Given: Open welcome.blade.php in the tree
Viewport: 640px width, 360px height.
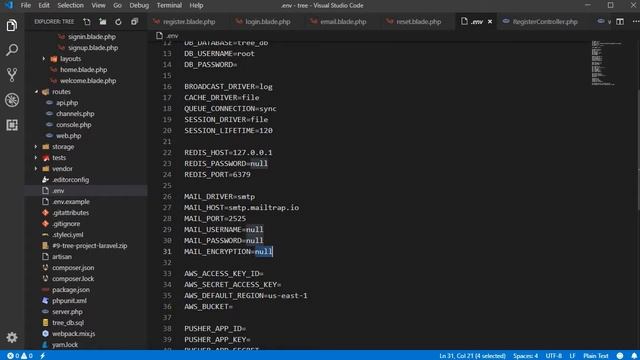Looking at the screenshot, I should [88, 81].
